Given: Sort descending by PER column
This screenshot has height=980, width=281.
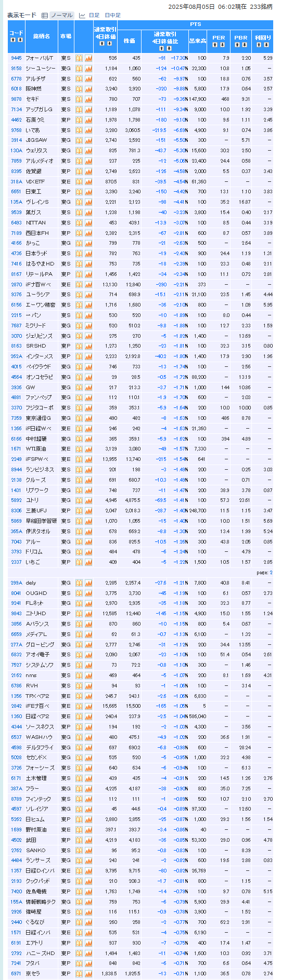Looking at the screenshot, I should (x=222, y=45).
